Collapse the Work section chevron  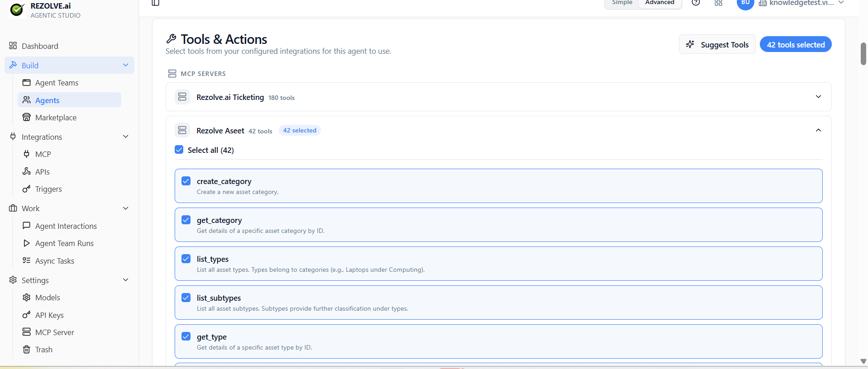[126, 208]
